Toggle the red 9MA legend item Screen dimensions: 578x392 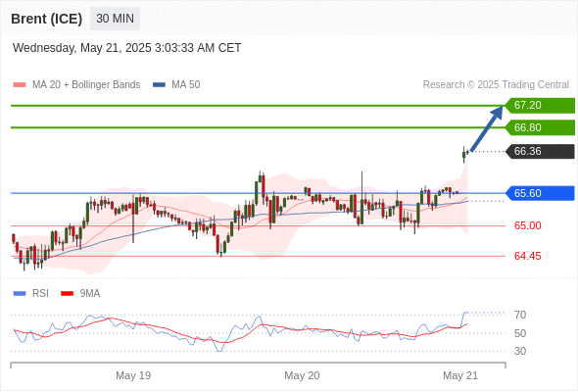pyautogui.click(x=80, y=294)
